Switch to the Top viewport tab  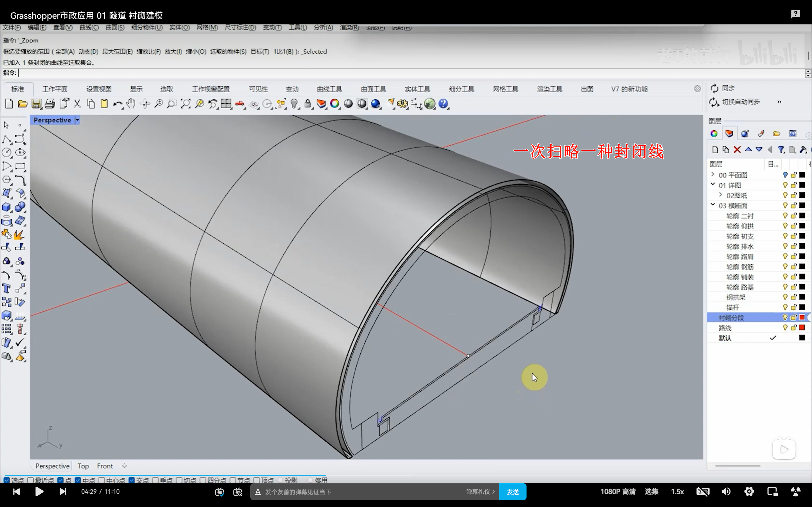click(x=83, y=466)
